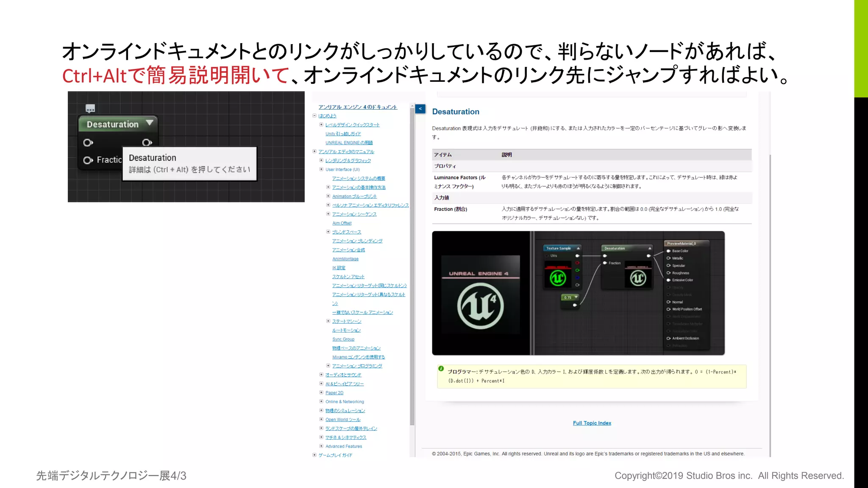The width and height of the screenshot is (868, 488).
Task: Expand ランドスケープの屋外テレイン node
Action: [321, 428]
